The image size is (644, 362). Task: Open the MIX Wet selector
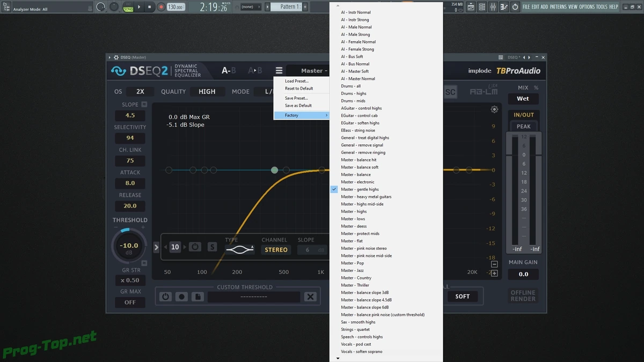tap(523, 99)
